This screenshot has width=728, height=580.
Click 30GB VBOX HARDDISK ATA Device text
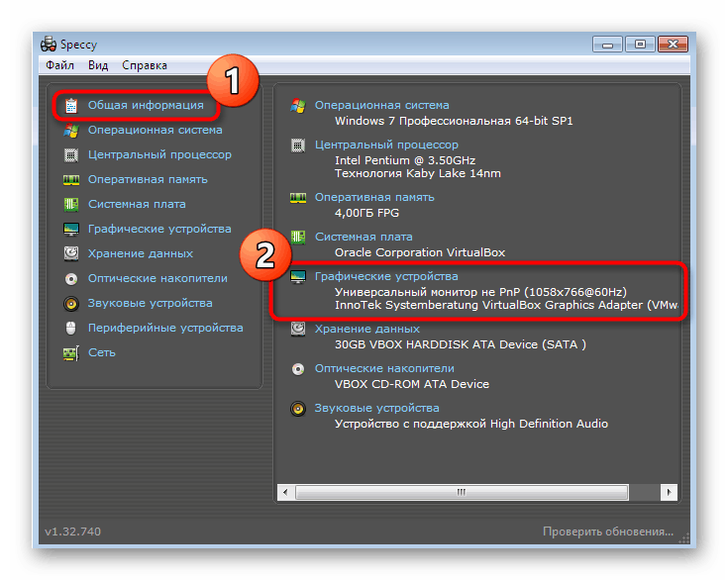point(461,344)
